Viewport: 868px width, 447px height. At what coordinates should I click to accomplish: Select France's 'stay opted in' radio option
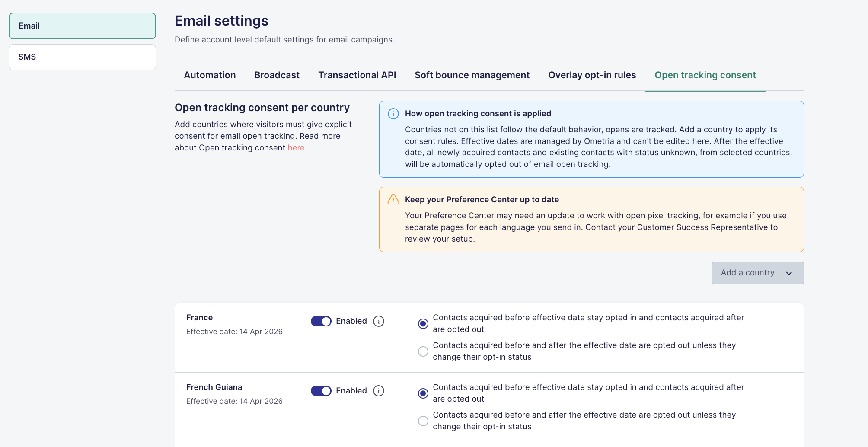[x=423, y=324]
